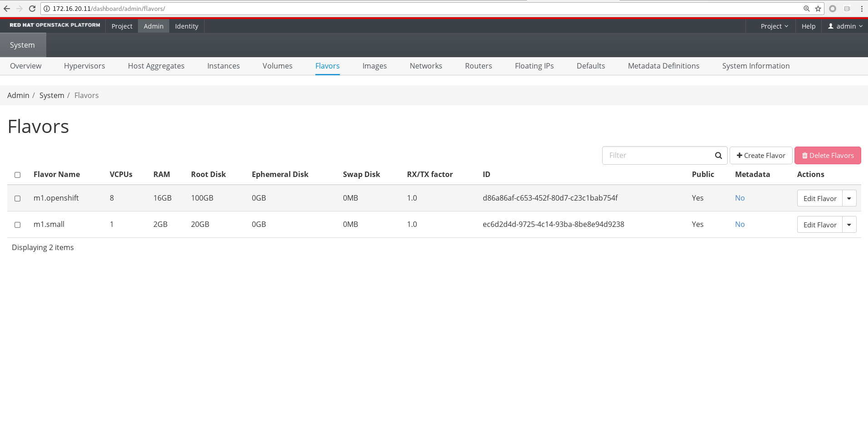Click the circular extension icon in browser toolbar
The height and width of the screenshot is (447, 868).
click(833, 9)
